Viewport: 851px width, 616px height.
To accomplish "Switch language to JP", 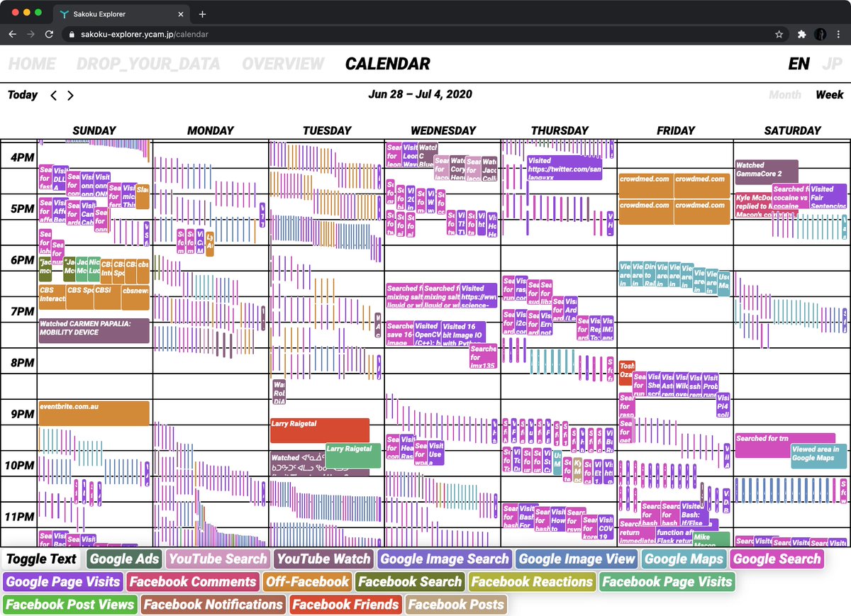I will (x=832, y=64).
